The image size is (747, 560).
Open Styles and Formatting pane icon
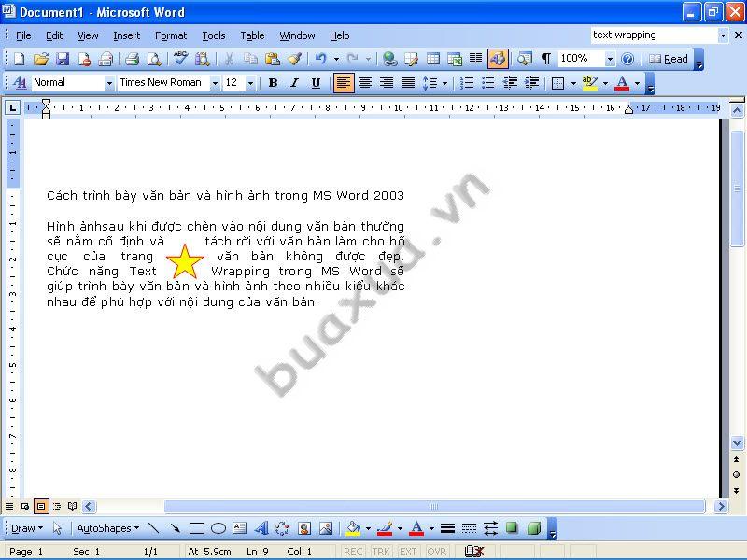pos(20,83)
